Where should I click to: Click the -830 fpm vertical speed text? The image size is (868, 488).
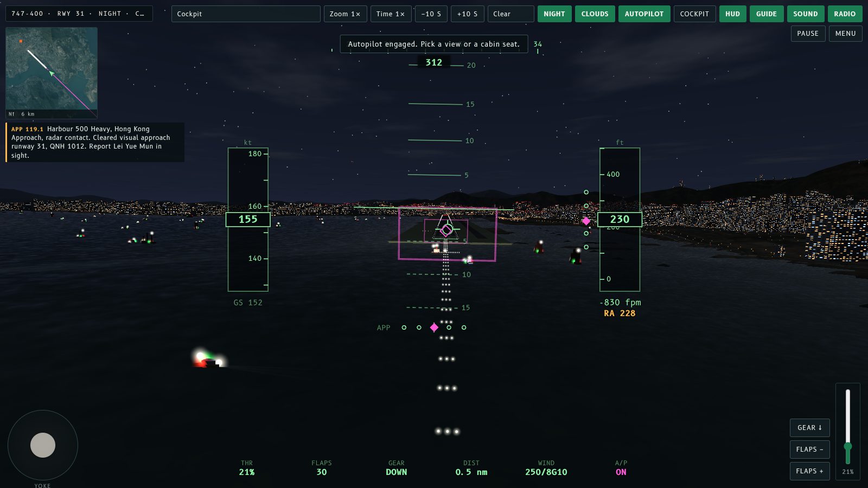point(620,303)
